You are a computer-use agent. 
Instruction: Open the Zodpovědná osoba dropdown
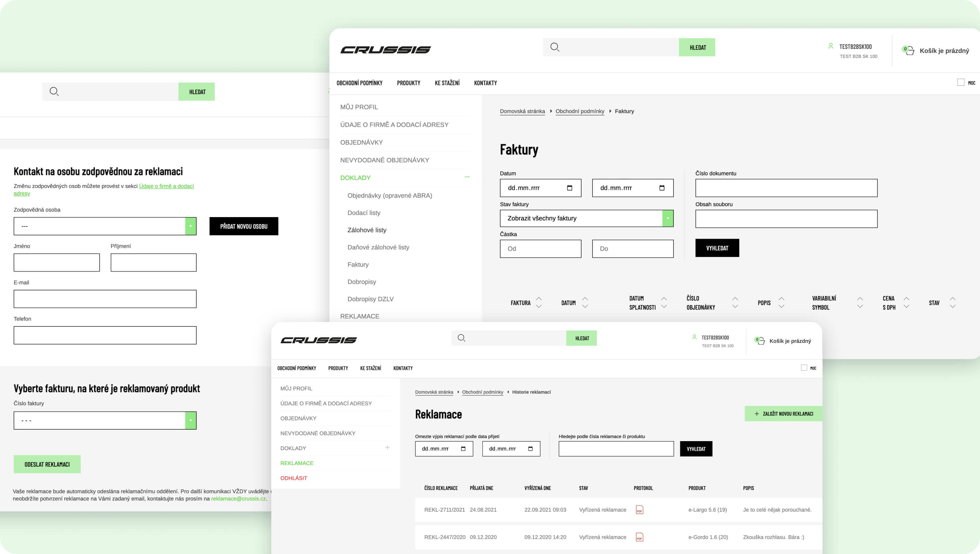pos(191,226)
